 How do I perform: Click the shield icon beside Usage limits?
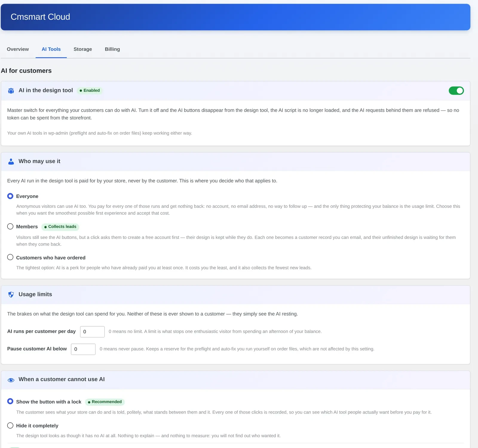coord(11,295)
